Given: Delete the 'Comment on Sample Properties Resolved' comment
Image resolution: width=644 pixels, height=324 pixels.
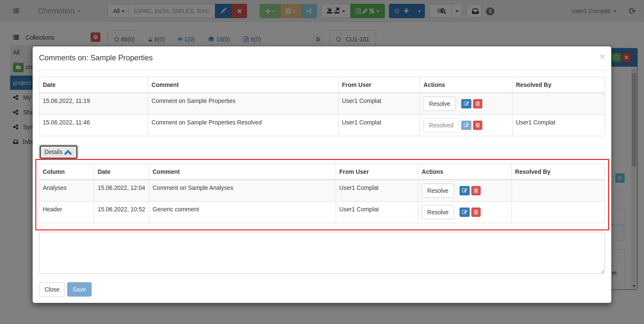Looking at the screenshot, I should [x=478, y=125].
